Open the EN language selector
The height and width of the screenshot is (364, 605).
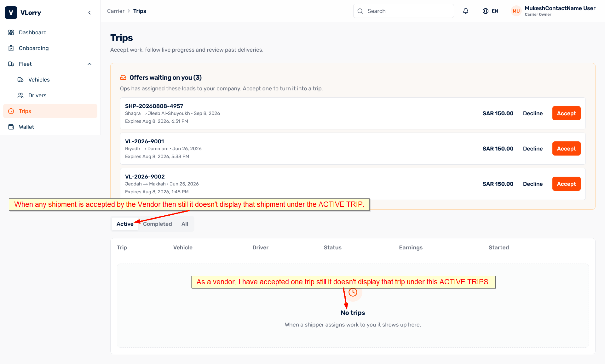point(490,11)
